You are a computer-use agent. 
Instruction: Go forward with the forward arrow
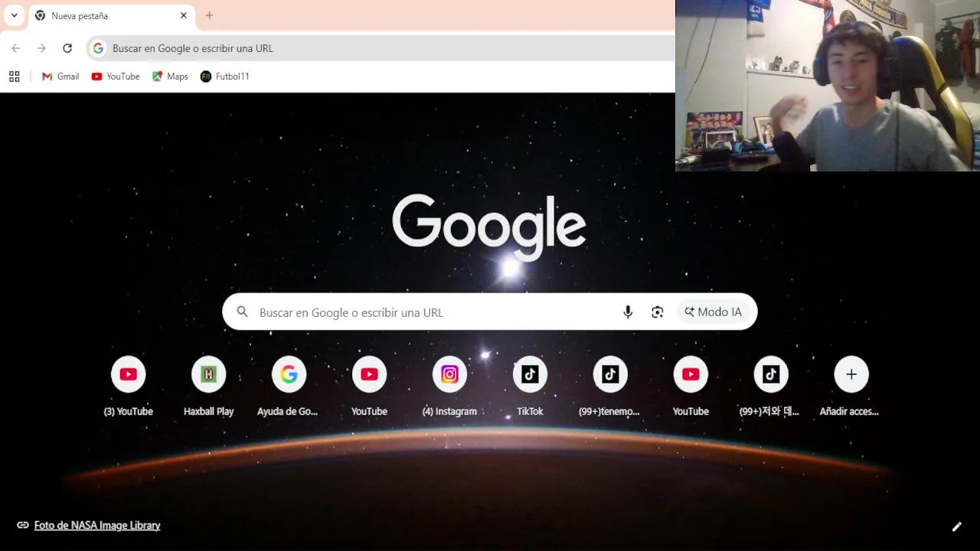tap(41, 48)
